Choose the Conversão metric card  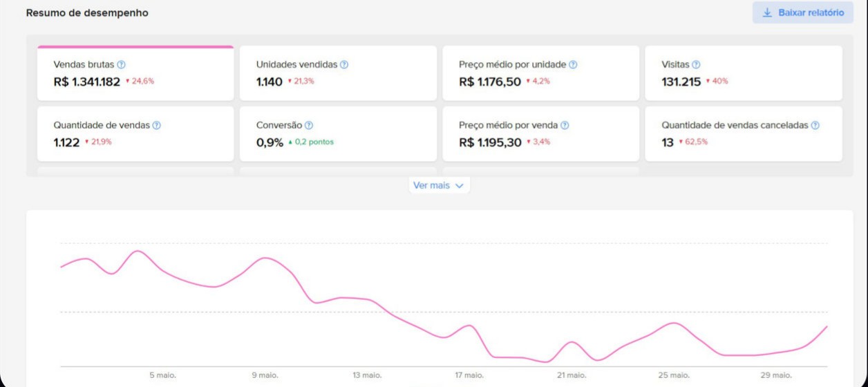[x=338, y=134]
